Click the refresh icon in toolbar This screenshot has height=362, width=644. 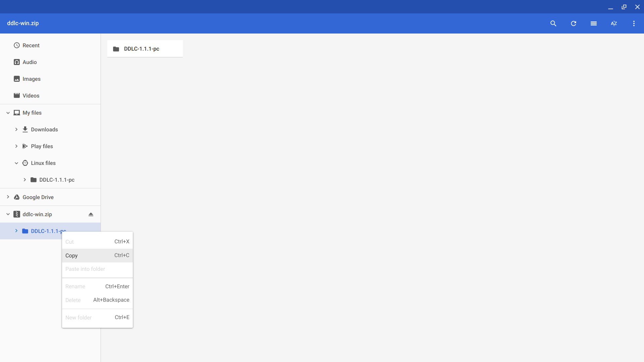click(573, 23)
